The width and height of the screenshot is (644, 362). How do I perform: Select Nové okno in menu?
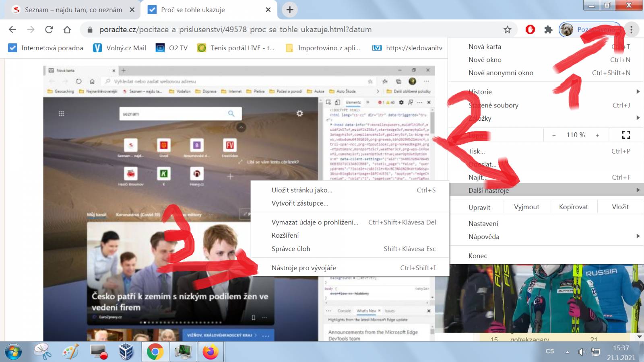click(545, 60)
